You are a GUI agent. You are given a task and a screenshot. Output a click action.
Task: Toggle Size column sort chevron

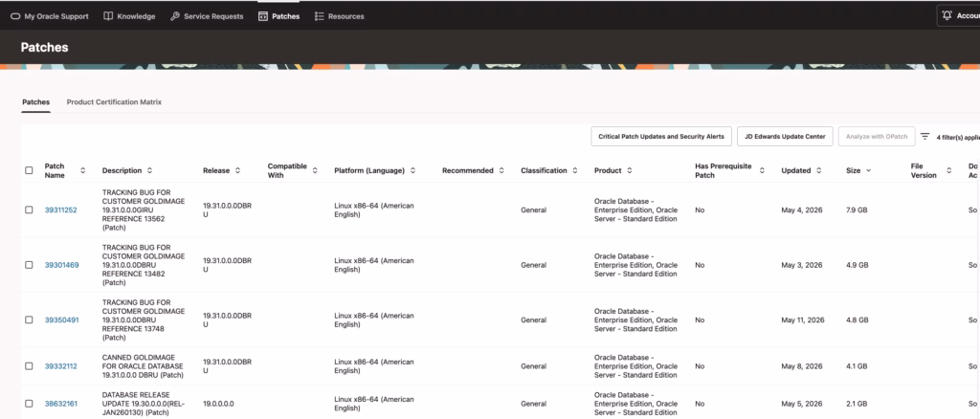pos(868,170)
